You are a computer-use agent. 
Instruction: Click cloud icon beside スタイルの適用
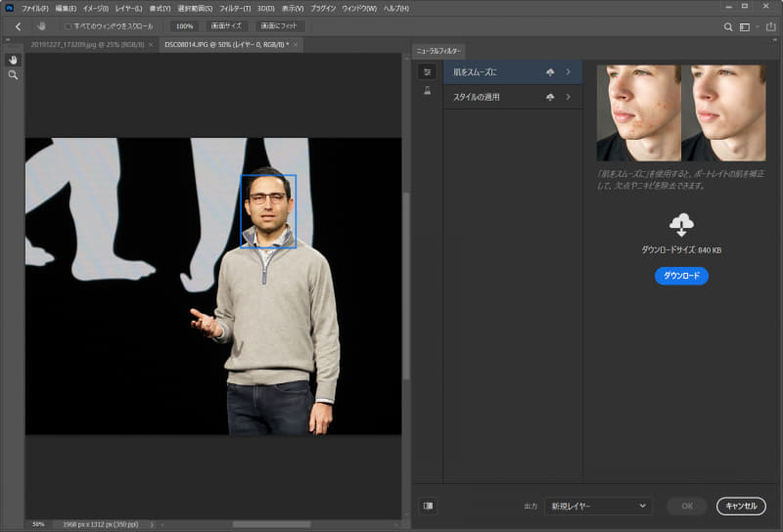pos(550,97)
